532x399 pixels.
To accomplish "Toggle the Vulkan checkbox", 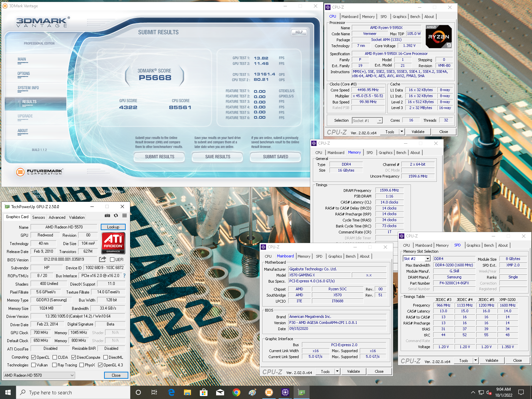I will pyautogui.click(x=33, y=365).
